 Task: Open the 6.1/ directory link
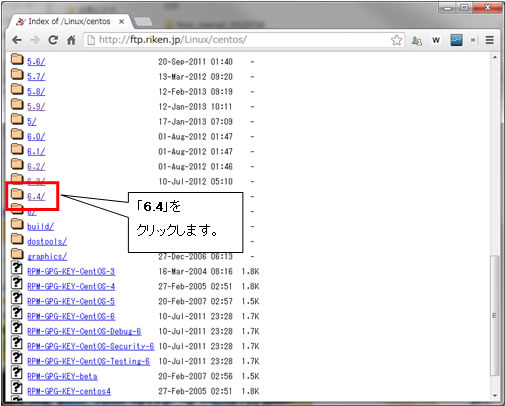click(x=36, y=152)
